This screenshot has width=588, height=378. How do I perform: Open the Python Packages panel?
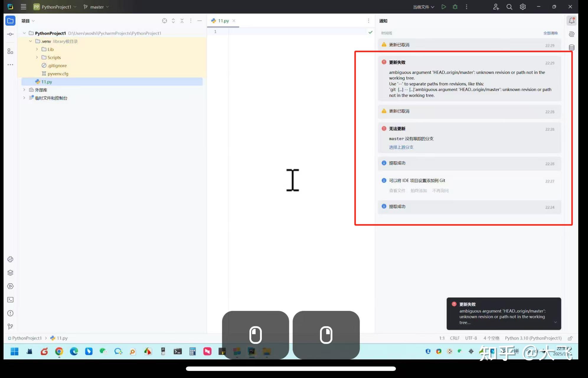click(10, 272)
